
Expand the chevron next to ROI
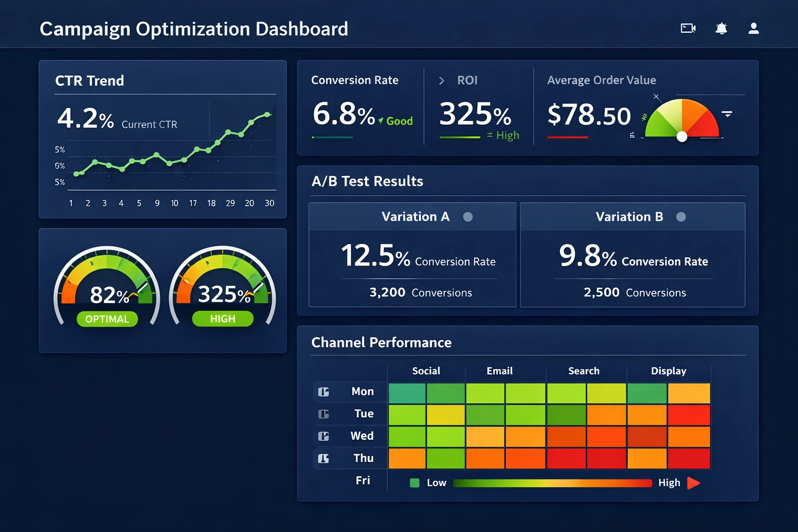[x=441, y=81]
